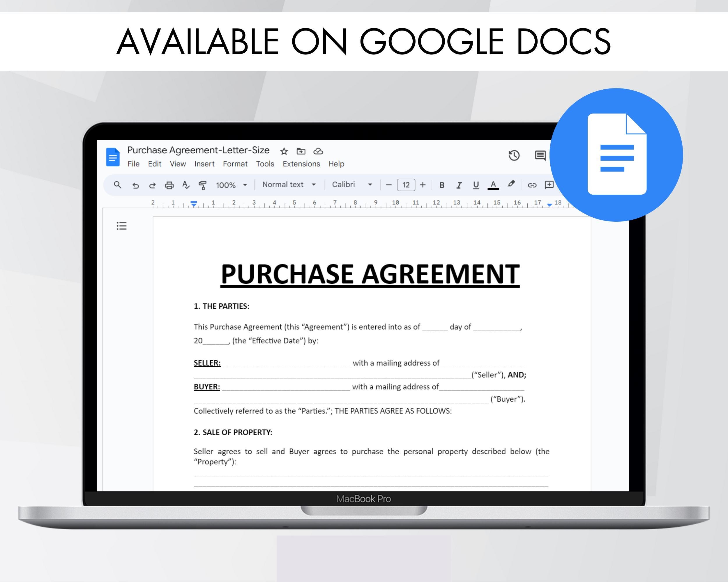Viewport: 728px width, 582px height.
Task: Open the Format menu
Action: click(x=235, y=164)
